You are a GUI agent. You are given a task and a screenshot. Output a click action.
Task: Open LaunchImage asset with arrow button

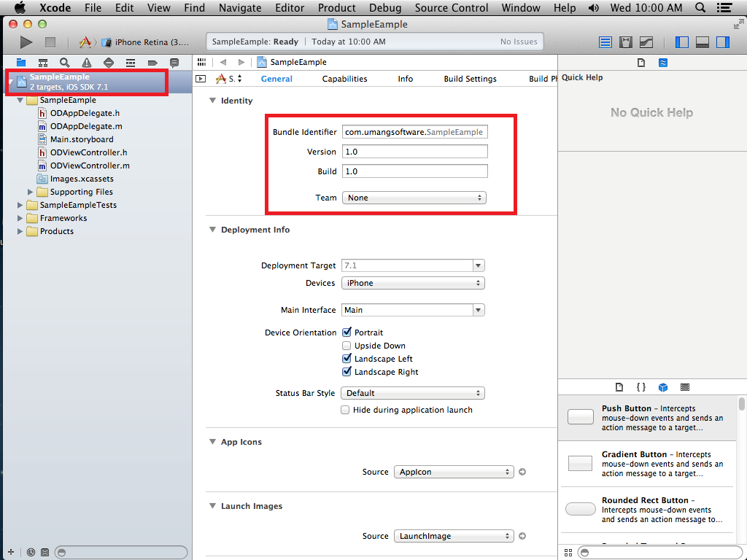point(522,536)
